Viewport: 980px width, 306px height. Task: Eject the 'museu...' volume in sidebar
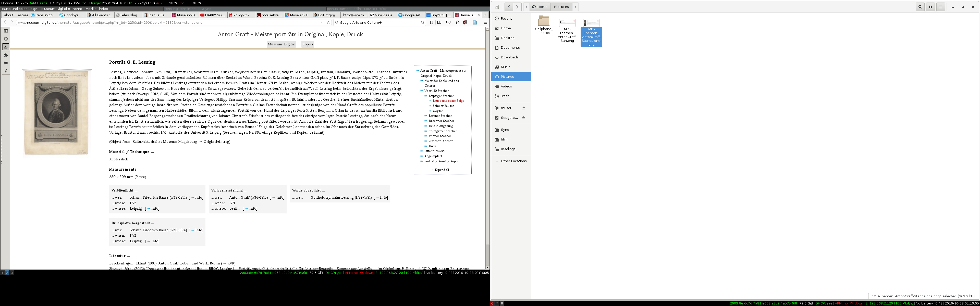click(523, 108)
